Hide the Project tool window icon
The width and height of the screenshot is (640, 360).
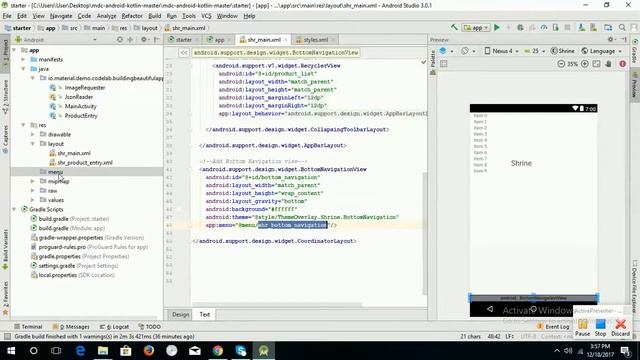point(157,40)
